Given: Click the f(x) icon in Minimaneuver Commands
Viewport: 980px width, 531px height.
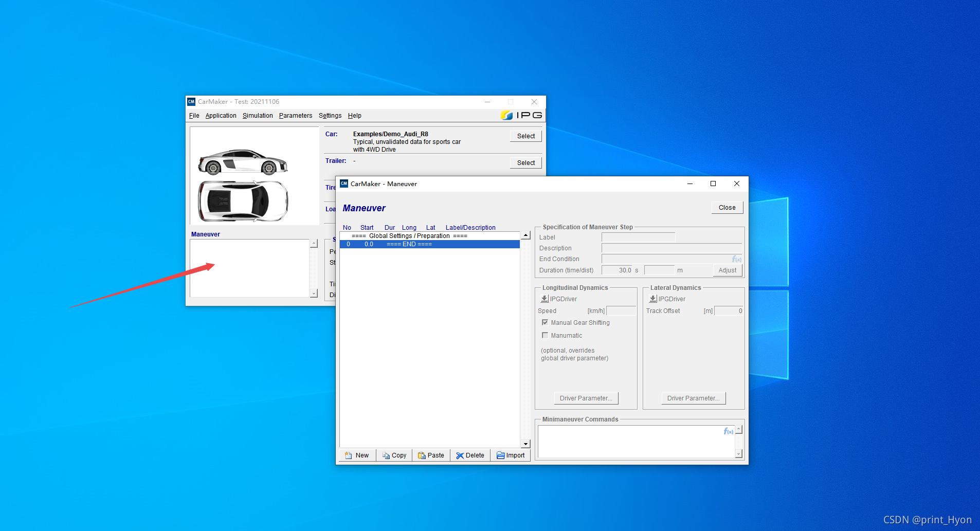Looking at the screenshot, I should coord(729,431).
